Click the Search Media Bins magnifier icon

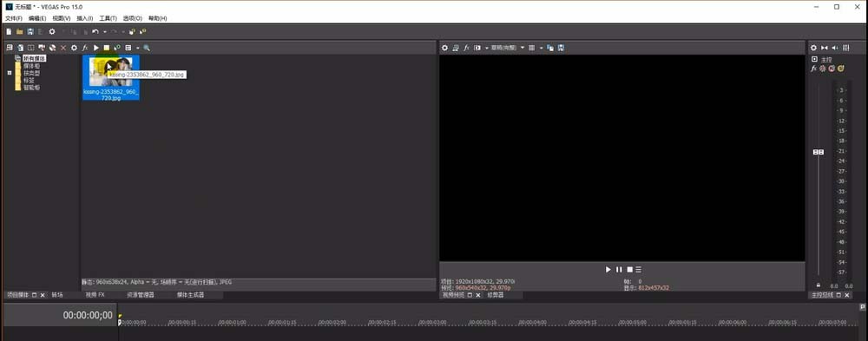click(147, 49)
